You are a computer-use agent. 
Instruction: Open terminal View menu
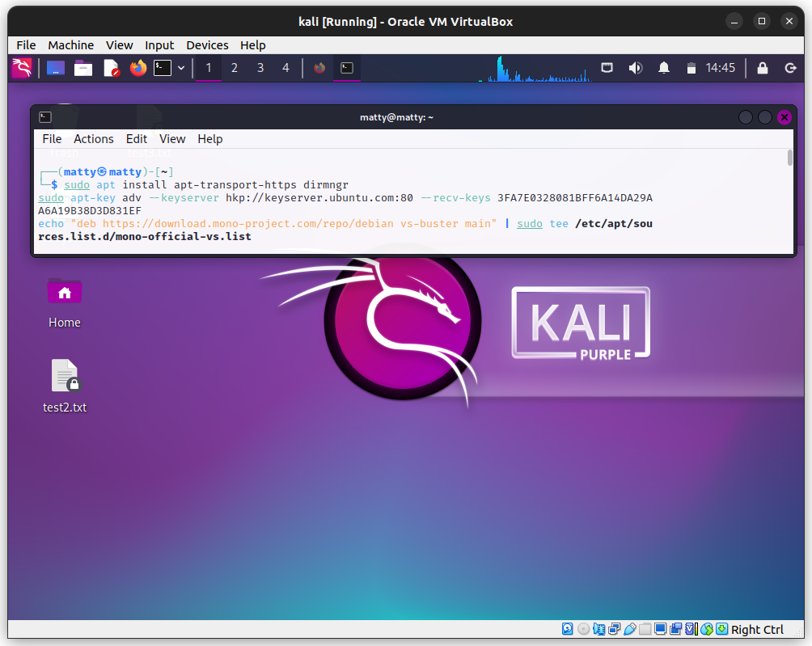point(172,139)
